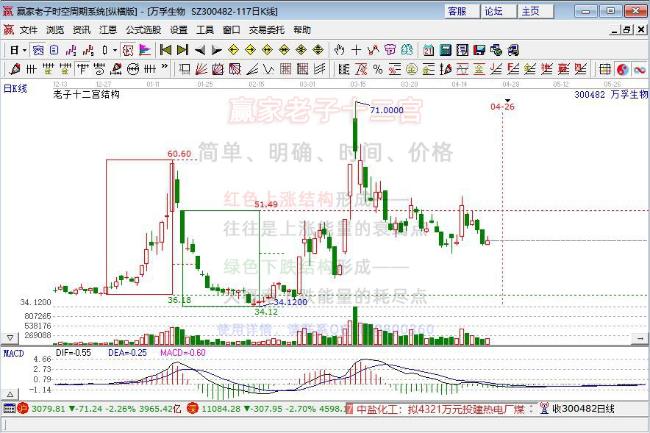Click the 论坛 button
Viewport: 650px width, 433px height.
[x=499, y=11]
